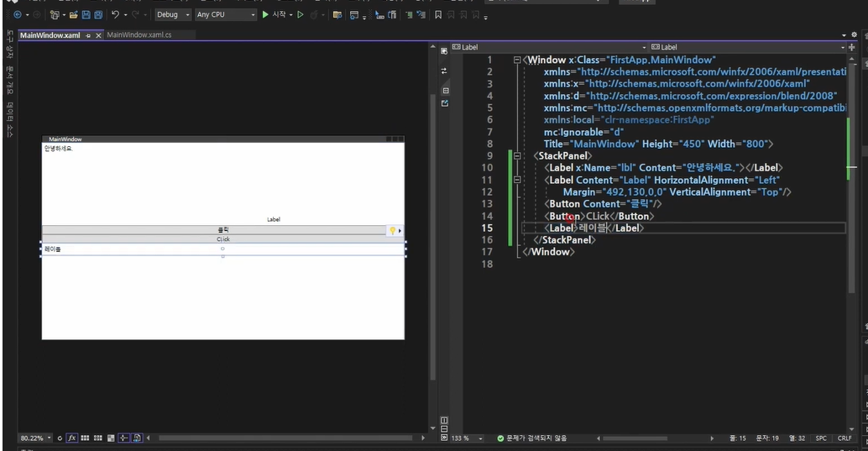Select the 클릭 button in designer
Viewport: 868px width, 451px height.
223,230
